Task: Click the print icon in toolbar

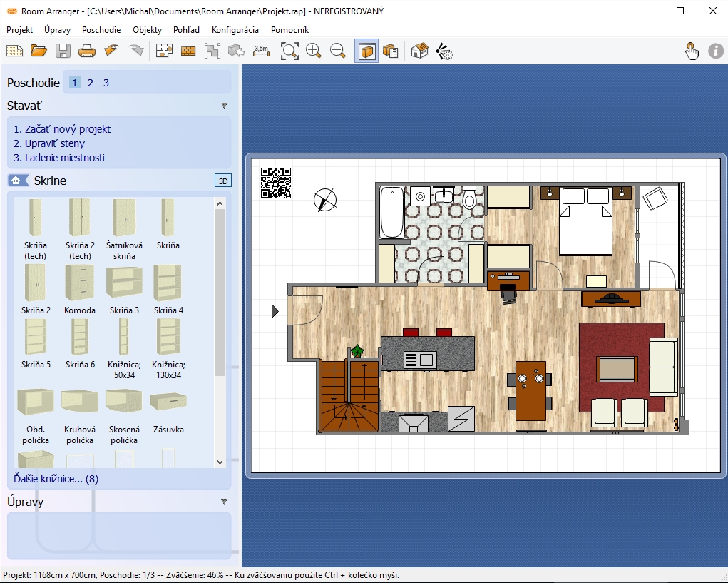Action: click(x=86, y=51)
